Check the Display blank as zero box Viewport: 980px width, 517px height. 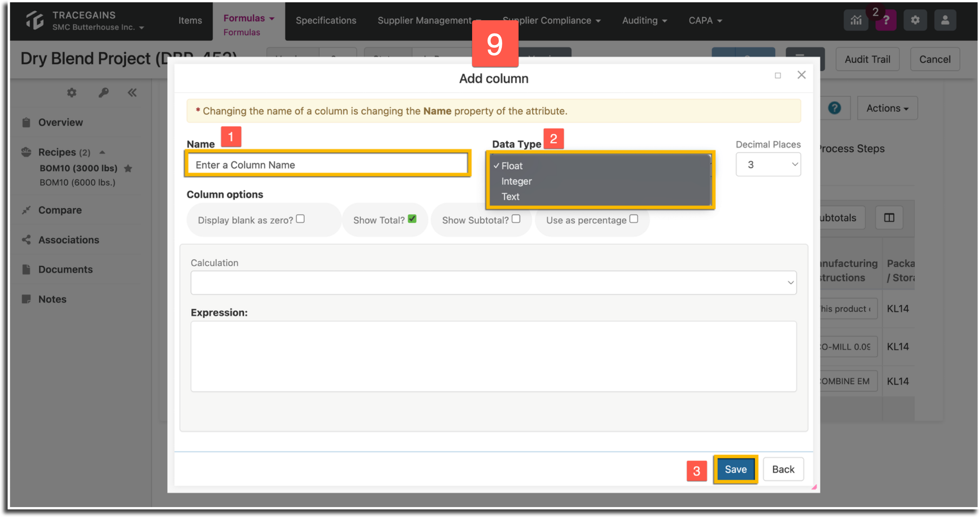point(300,219)
